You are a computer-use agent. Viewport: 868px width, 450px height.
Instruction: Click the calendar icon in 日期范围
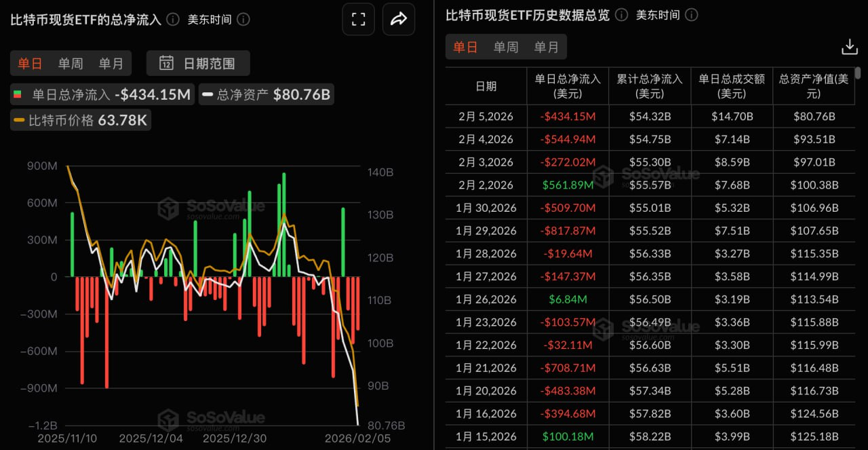(166, 63)
